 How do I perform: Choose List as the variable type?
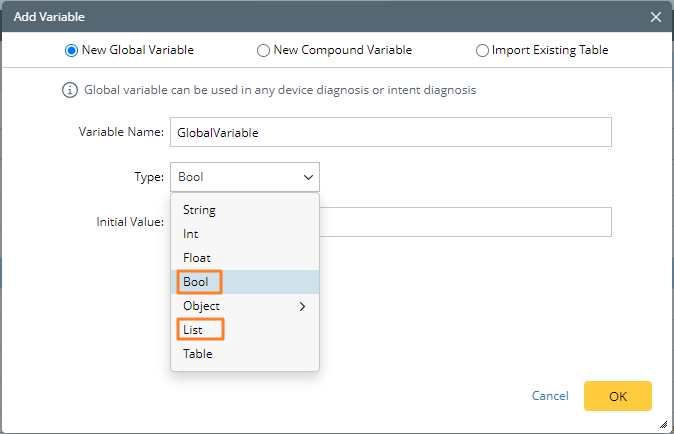(193, 328)
